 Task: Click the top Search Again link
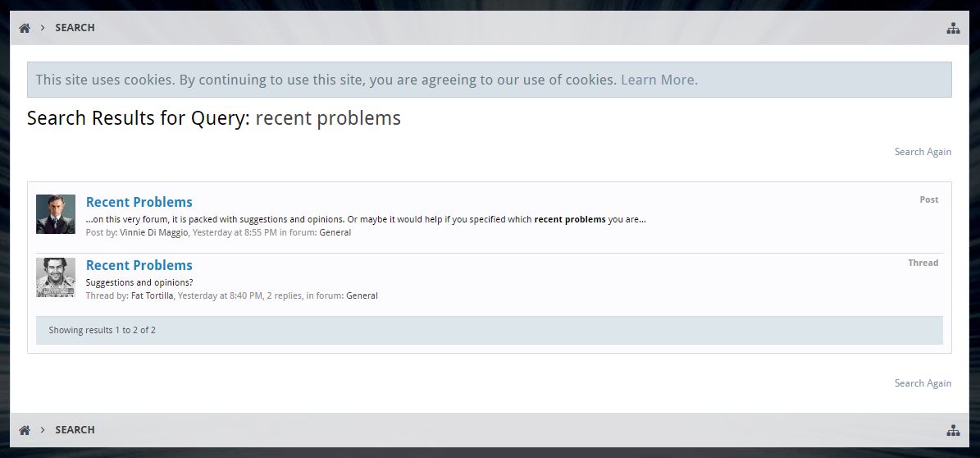(923, 152)
